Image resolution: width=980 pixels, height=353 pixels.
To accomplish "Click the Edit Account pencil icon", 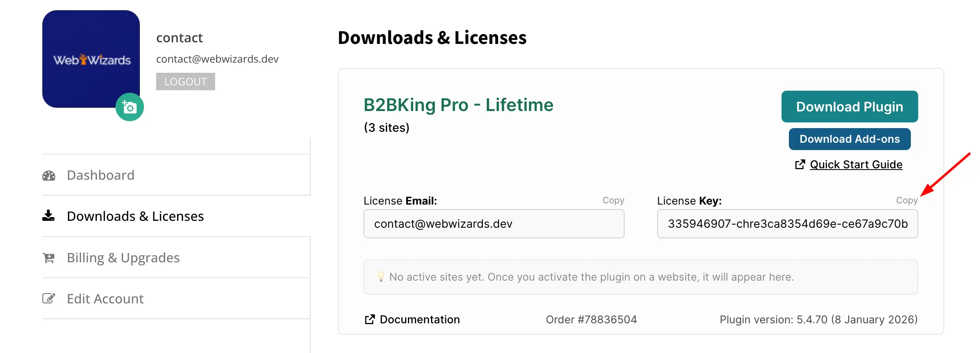I will tap(49, 299).
